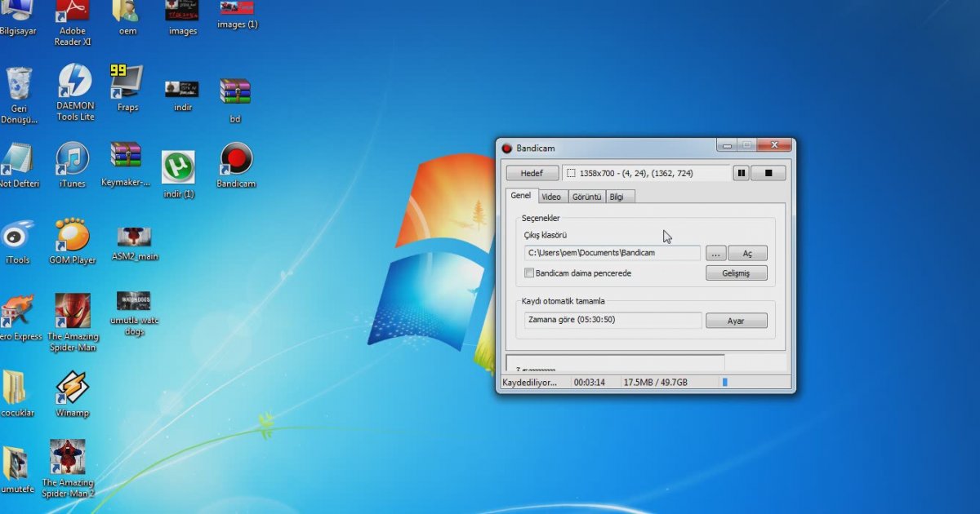Select the umutla watc dogs file

[x=136, y=313]
